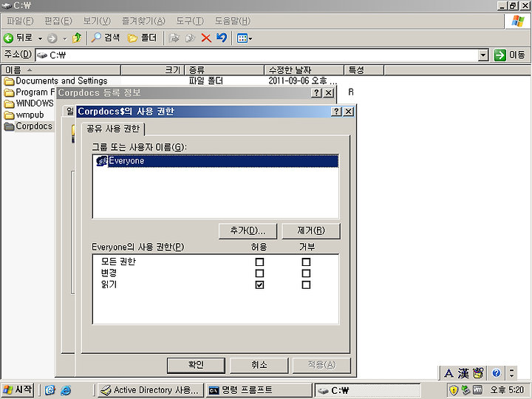Sort by the 이름 column header
Screen dimensions: 532x399
pos(61,70)
